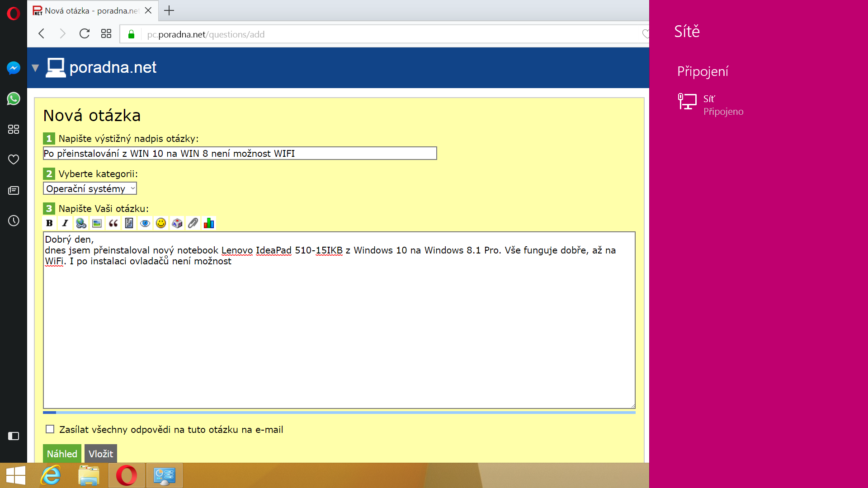
Task: Open Opera main menu
Action: point(14,14)
